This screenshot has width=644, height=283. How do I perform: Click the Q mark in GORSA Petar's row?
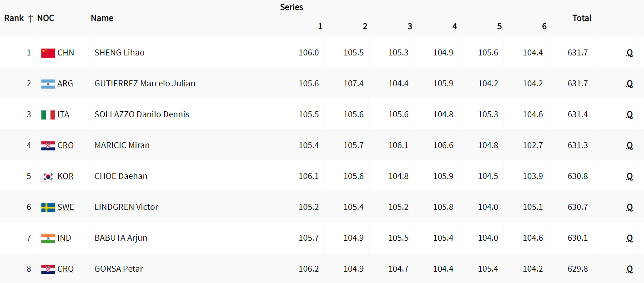(x=629, y=269)
